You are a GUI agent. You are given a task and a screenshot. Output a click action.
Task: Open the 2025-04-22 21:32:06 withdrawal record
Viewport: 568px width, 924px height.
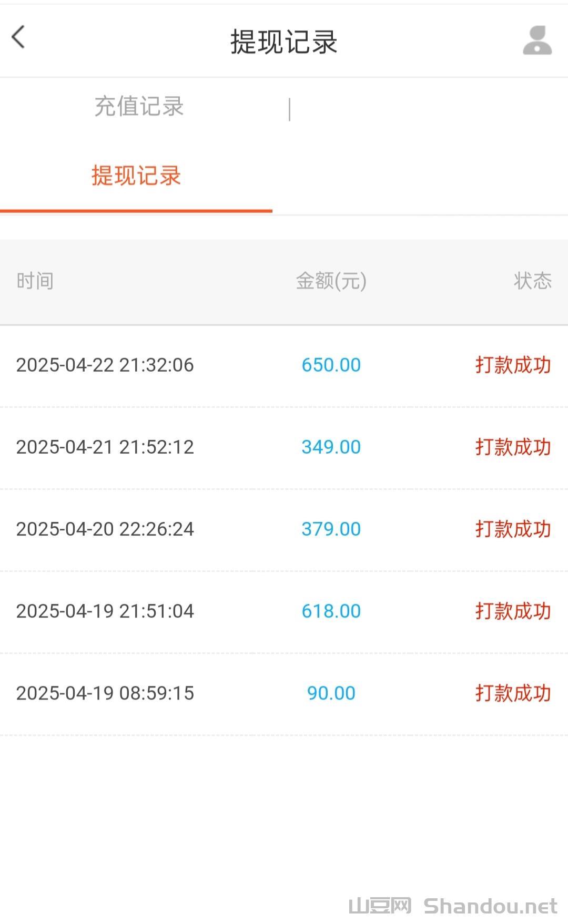point(105,365)
